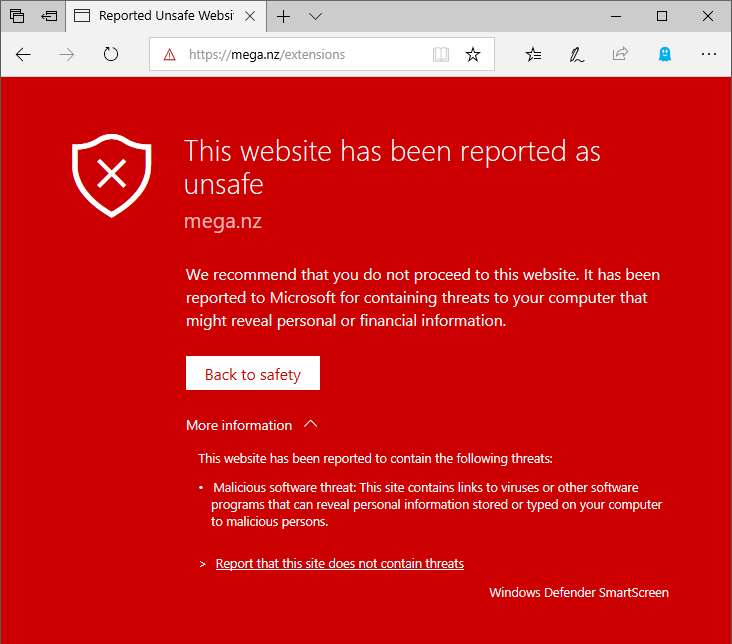Select the Reported Unsafe Website tab

(166, 16)
